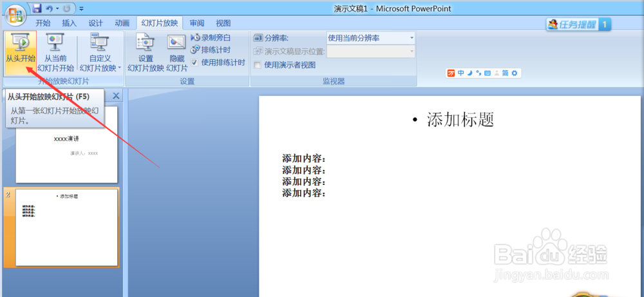
Task: Open 设置幻灯片放映 settings
Action: click(x=146, y=53)
